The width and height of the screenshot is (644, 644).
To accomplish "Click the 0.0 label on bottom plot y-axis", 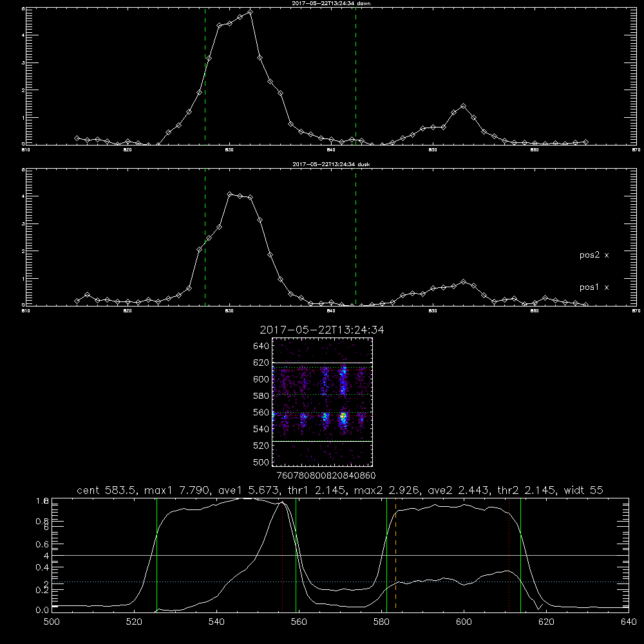I will (43, 611).
